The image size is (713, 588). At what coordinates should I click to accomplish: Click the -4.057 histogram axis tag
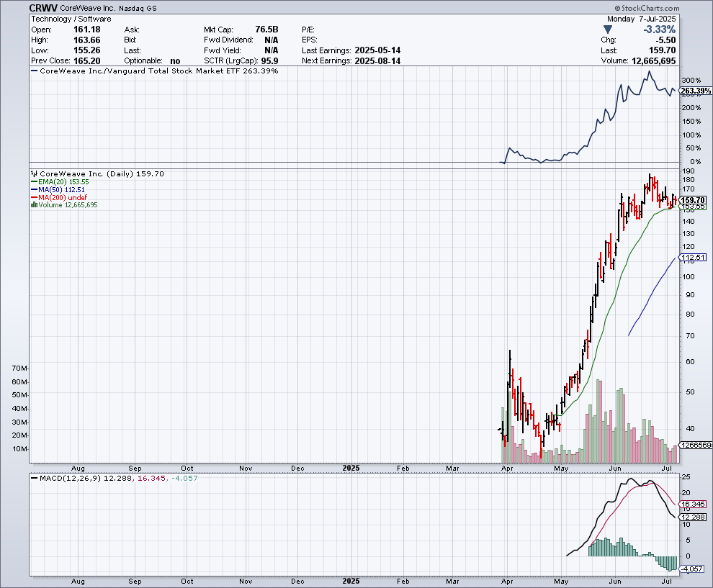click(x=692, y=569)
